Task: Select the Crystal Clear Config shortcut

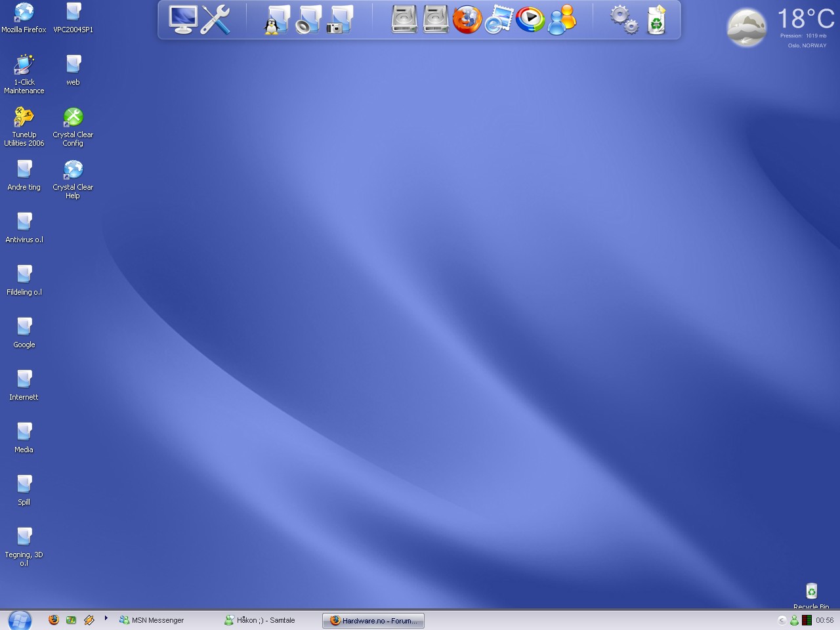Action: pos(73,127)
